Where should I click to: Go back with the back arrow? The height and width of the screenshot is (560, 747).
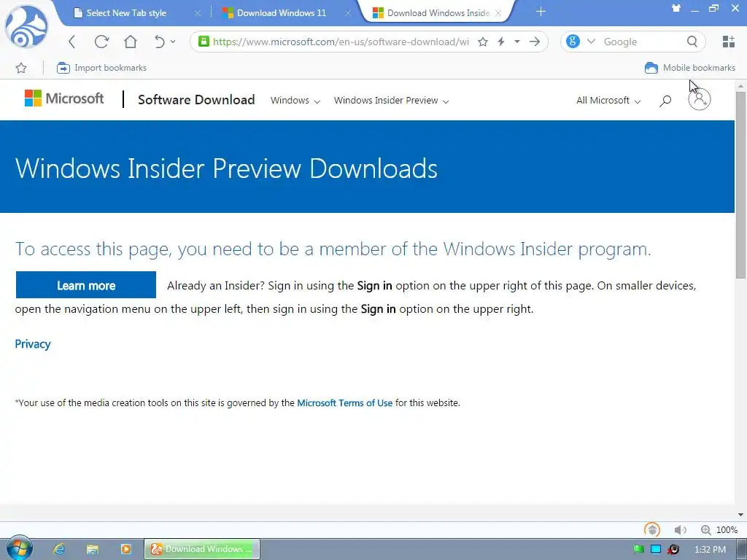tap(72, 42)
